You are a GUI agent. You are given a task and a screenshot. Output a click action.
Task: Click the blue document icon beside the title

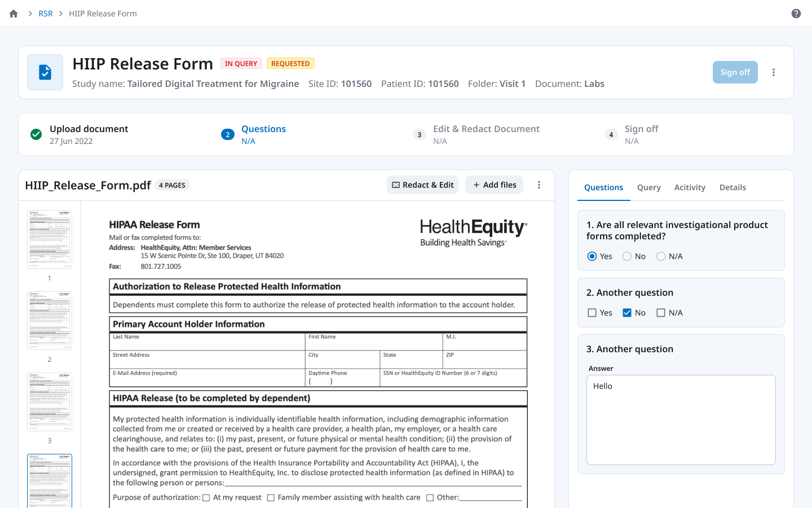pos(45,72)
